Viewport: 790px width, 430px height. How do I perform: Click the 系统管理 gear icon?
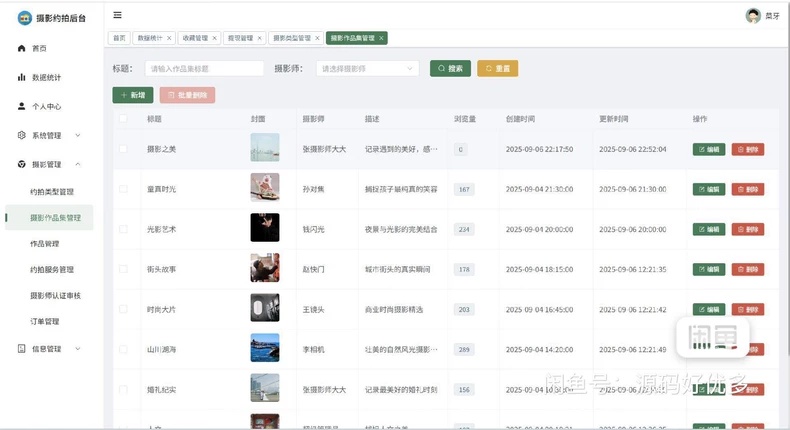[21, 135]
